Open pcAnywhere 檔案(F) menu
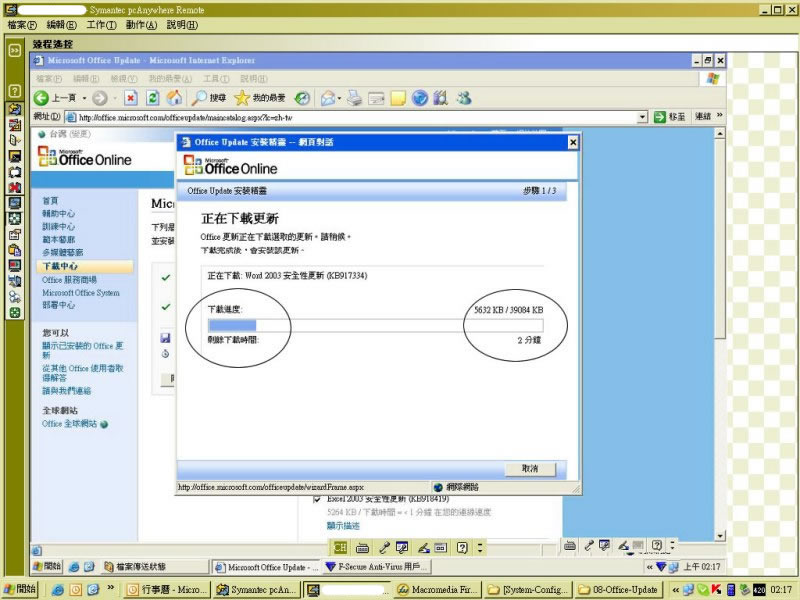Image resolution: width=800 pixels, height=600 pixels. click(22, 24)
